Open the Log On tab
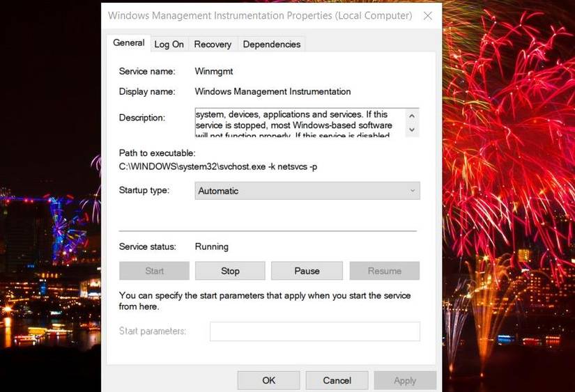The height and width of the screenshot is (392, 575). point(169,45)
